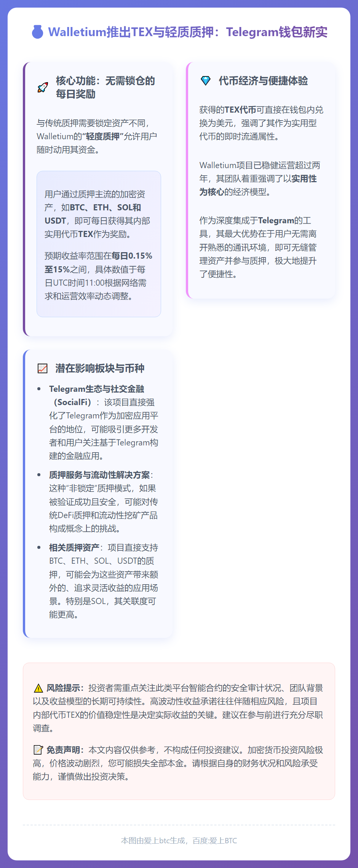
Task: Click the heading 核心功能：无需锁仓的每日奖励
Action: [x=105, y=87]
